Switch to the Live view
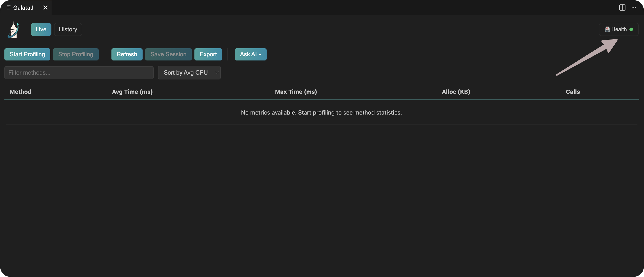 point(41,29)
